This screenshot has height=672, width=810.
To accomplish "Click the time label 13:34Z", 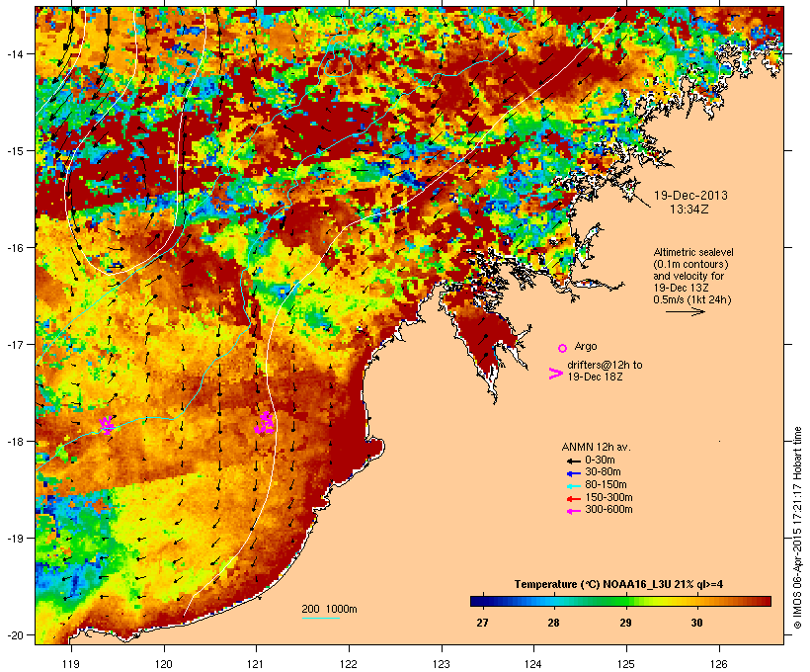I will (689, 210).
